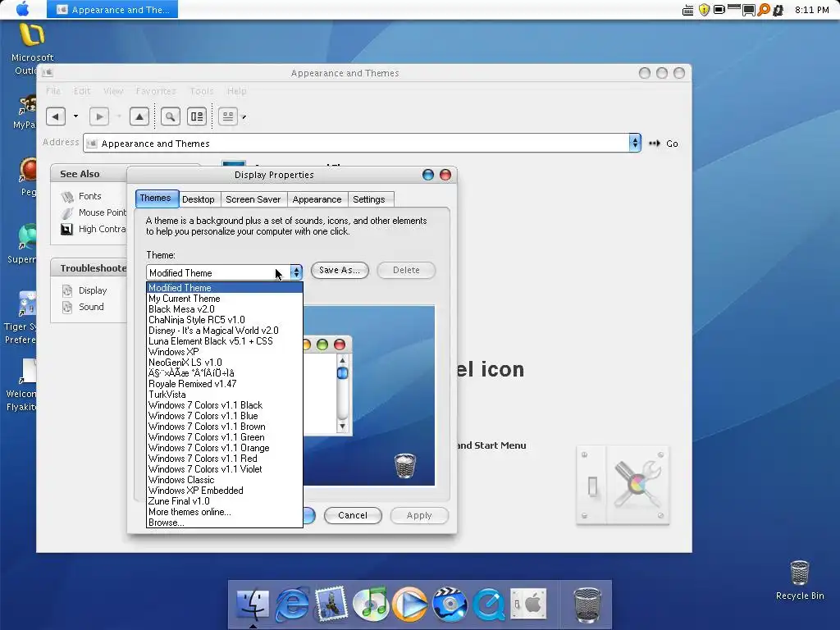Open the orange media player dock icon
Image resolution: width=840 pixels, height=630 pixels.
[x=410, y=604]
